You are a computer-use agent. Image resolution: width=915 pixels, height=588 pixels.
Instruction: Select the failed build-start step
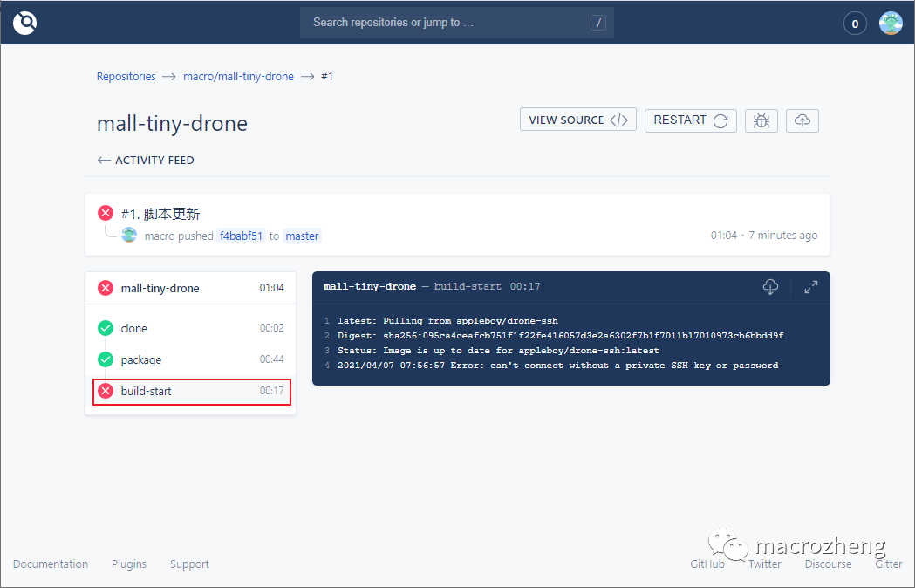pos(145,391)
